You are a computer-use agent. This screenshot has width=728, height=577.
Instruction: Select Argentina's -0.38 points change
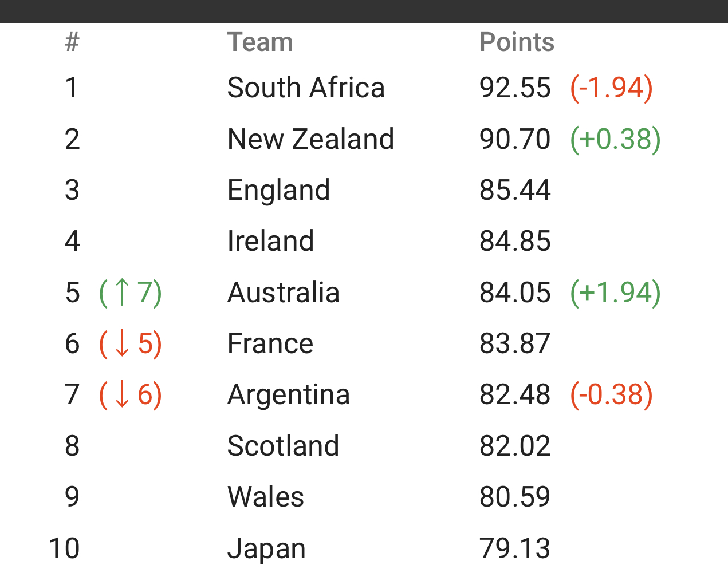[612, 394]
